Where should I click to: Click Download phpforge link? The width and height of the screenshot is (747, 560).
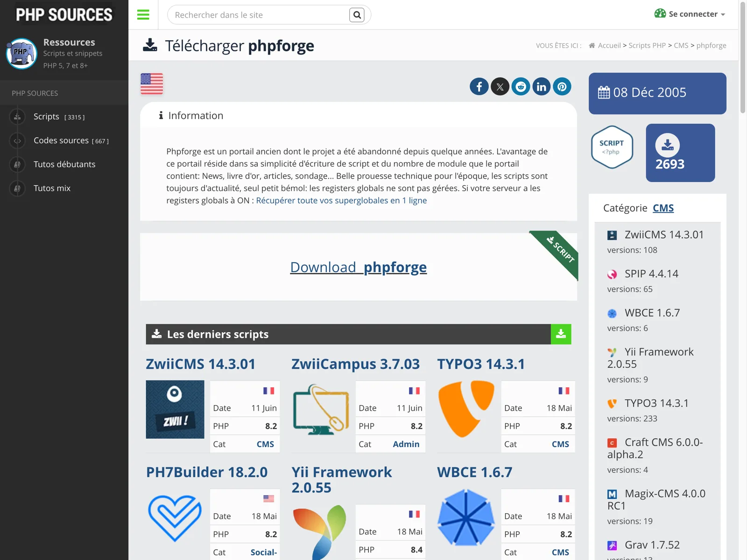pyautogui.click(x=359, y=267)
